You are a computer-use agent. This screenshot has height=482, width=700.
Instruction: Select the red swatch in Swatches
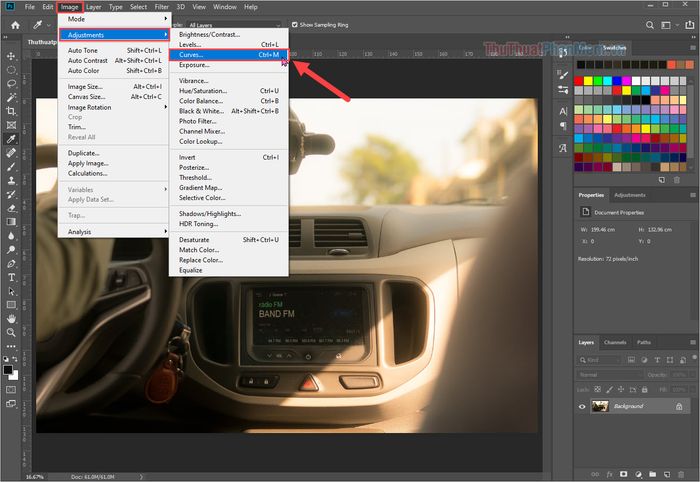tap(579, 80)
